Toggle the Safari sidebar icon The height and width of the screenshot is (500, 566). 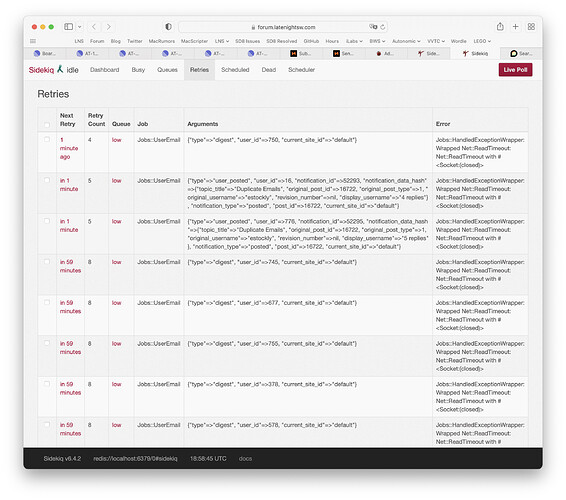click(69, 27)
